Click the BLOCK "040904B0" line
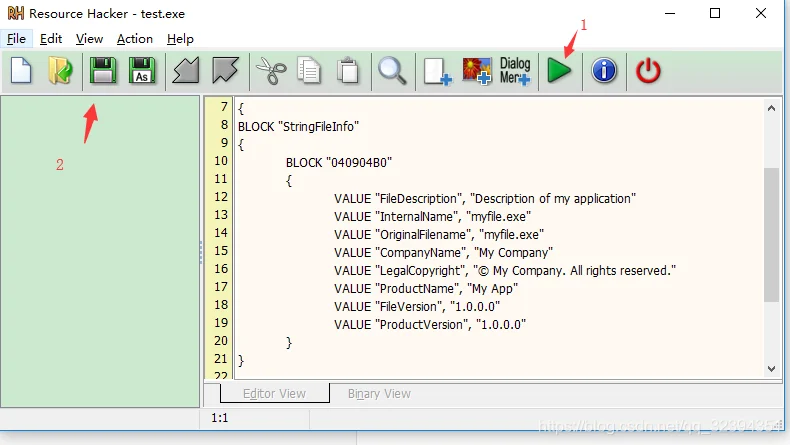Screen dimensions: 790x445 coord(339,163)
